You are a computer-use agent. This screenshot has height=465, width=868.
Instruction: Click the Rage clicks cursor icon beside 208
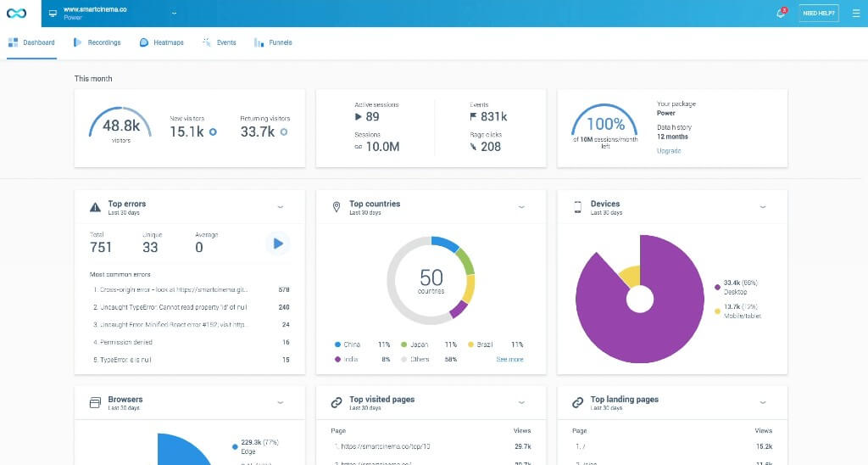tap(473, 147)
